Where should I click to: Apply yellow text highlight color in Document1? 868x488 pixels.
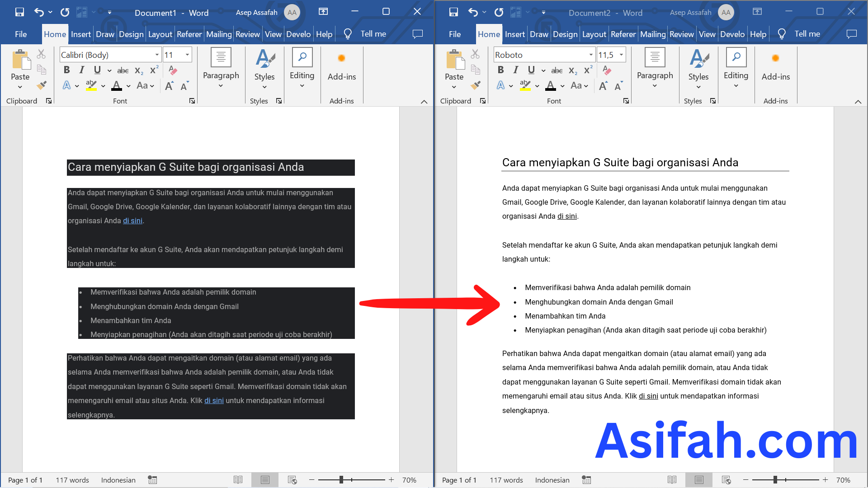point(91,85)
